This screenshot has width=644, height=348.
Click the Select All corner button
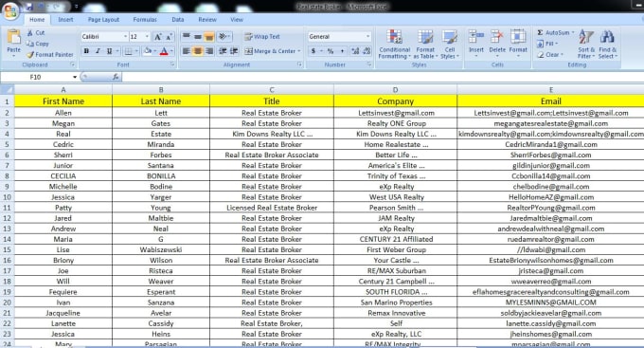click(x=7, y=89)
